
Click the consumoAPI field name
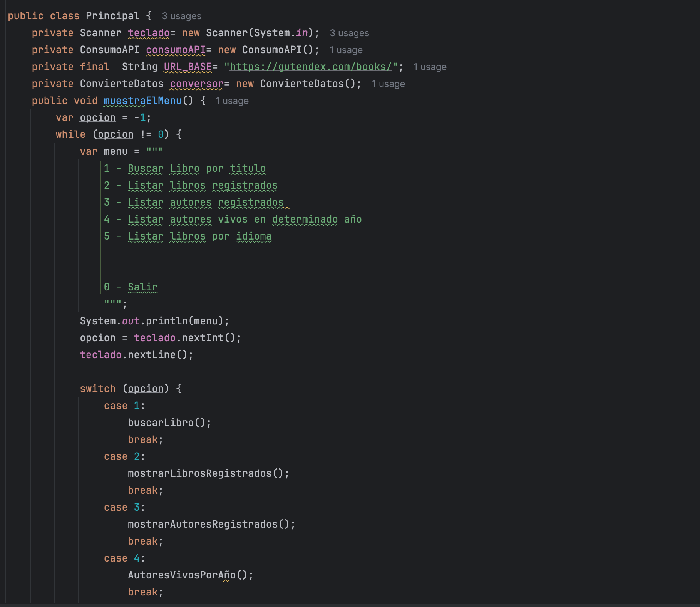tap(176, 50)
